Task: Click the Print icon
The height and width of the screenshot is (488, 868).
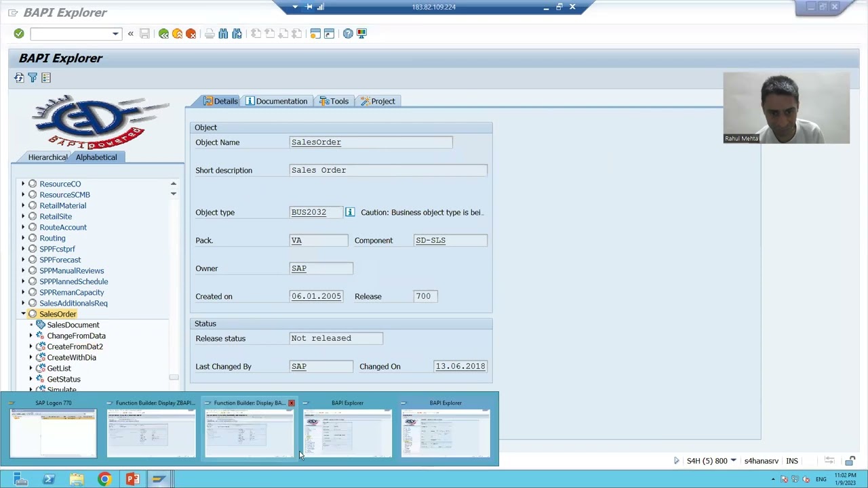Action: pyautogui.click(x=210, y=33)
